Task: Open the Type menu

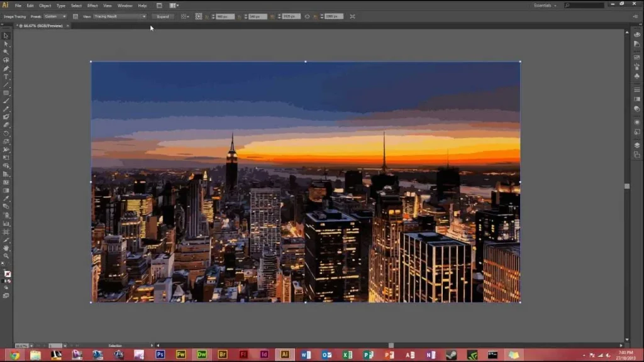Action: click(x=61, y=6)
